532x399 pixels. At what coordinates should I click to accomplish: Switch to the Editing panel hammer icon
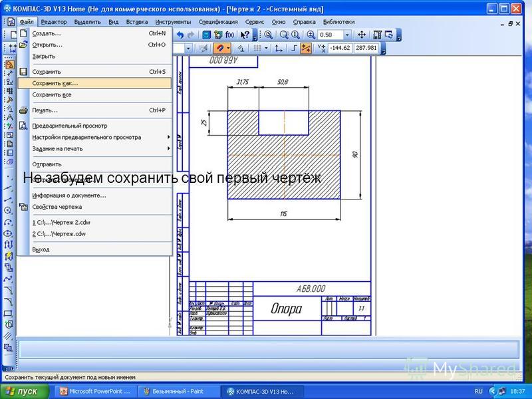coord(9,100)
